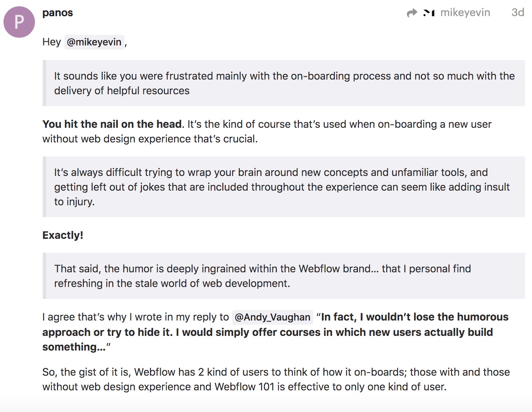Click 'without web design experience that's crucial' line
Viewport: 532px width, 412px height.
(x=150, y=139)
